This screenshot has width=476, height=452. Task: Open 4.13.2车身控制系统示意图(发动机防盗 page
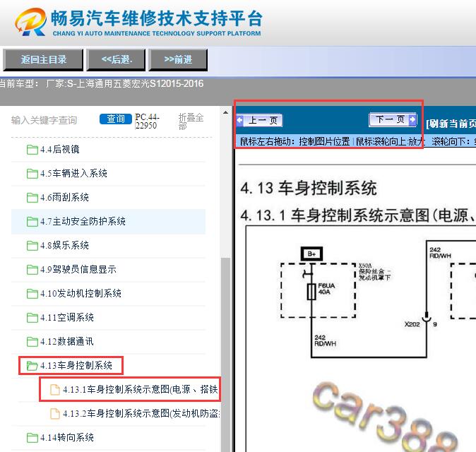coord(141,413)
